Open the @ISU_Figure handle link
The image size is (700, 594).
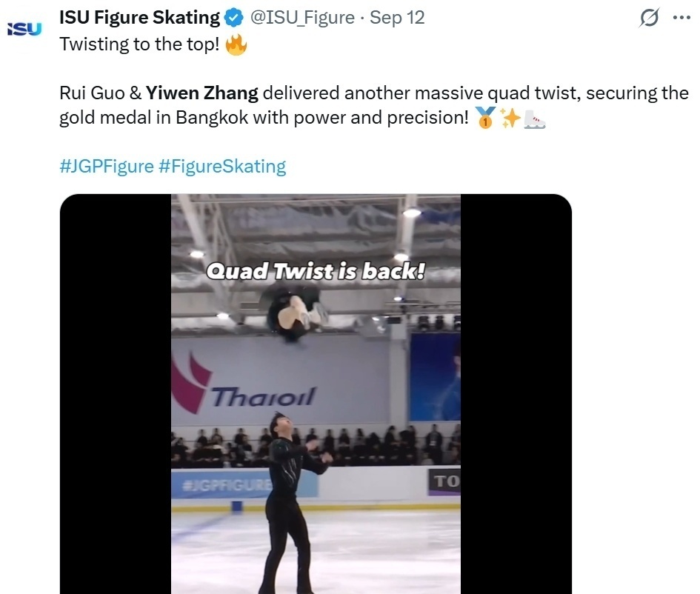tap(302, 18)
